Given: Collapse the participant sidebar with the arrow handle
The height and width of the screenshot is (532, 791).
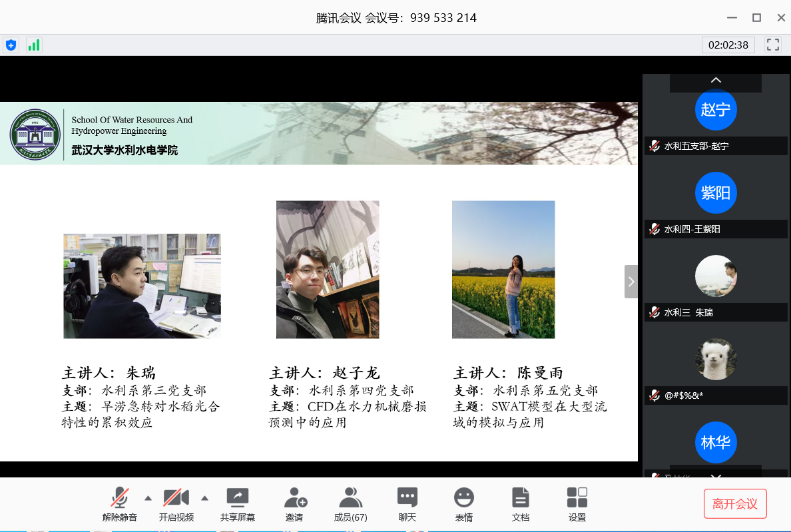Looking at the screenshot, I should 631,282.
